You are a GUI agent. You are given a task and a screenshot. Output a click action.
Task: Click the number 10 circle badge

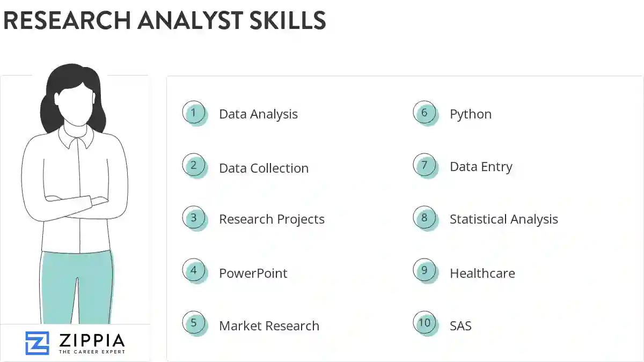click(x=425, y=323)
